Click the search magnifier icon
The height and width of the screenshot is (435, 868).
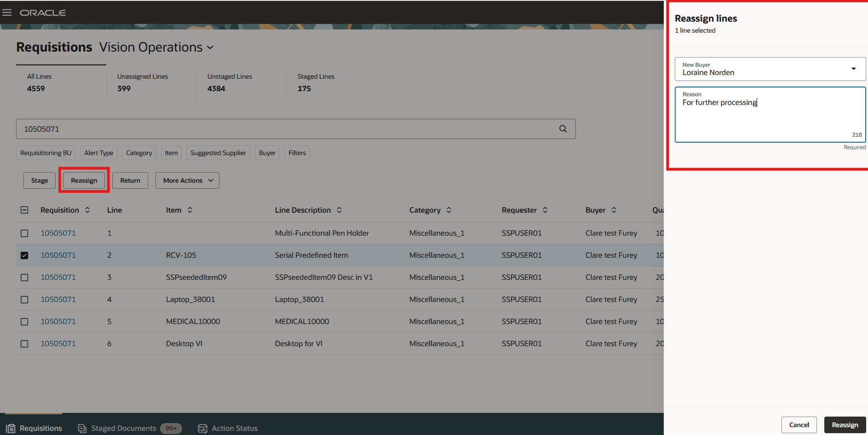tap(562, 129)
